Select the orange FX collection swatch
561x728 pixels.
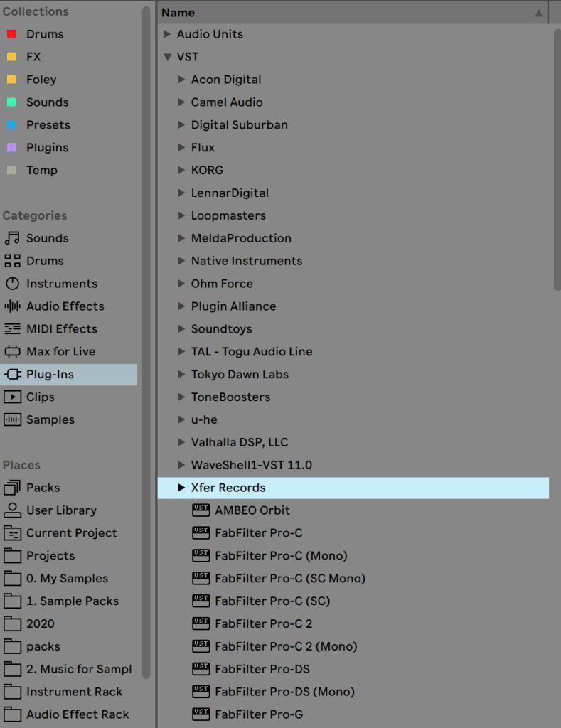tap(11, 57)
